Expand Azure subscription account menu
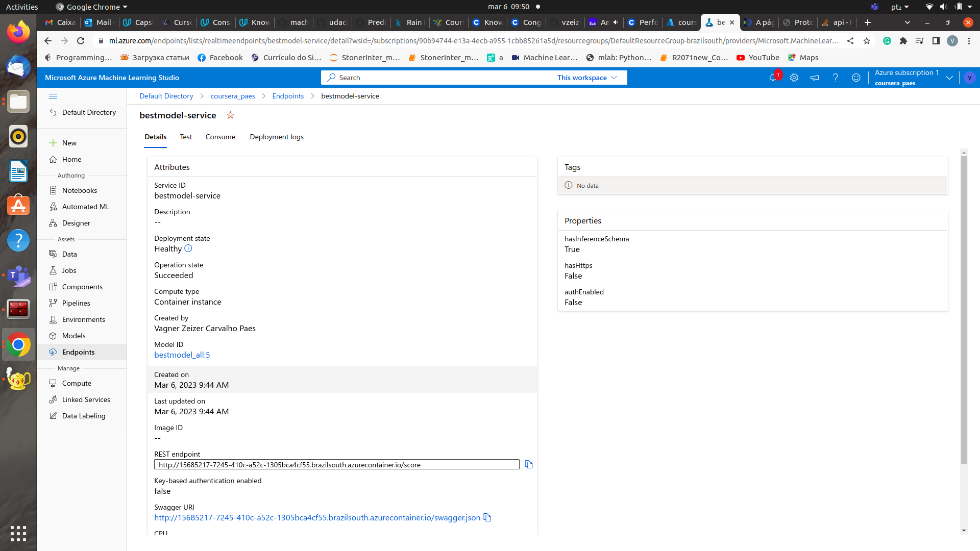Image resolution: width=980 pixels, height=551 pixels. tap(949, 78)
